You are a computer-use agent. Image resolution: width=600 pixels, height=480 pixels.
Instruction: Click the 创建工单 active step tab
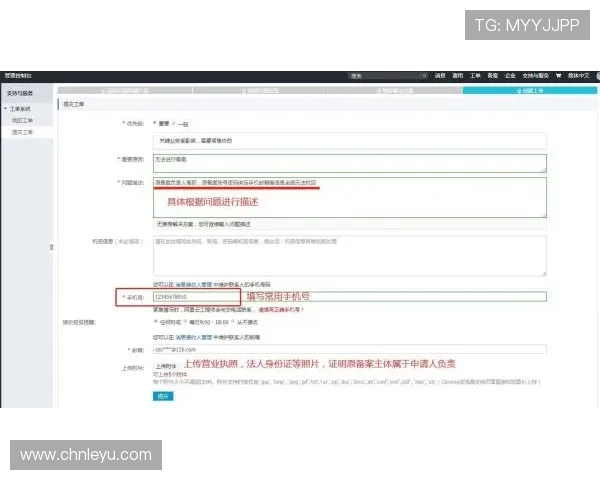(530, 91)
